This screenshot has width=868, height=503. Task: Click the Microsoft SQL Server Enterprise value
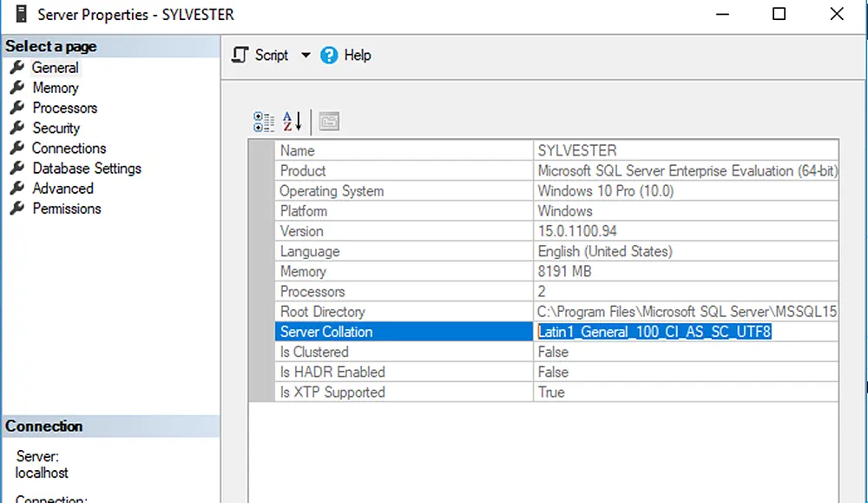click(687, 170)
